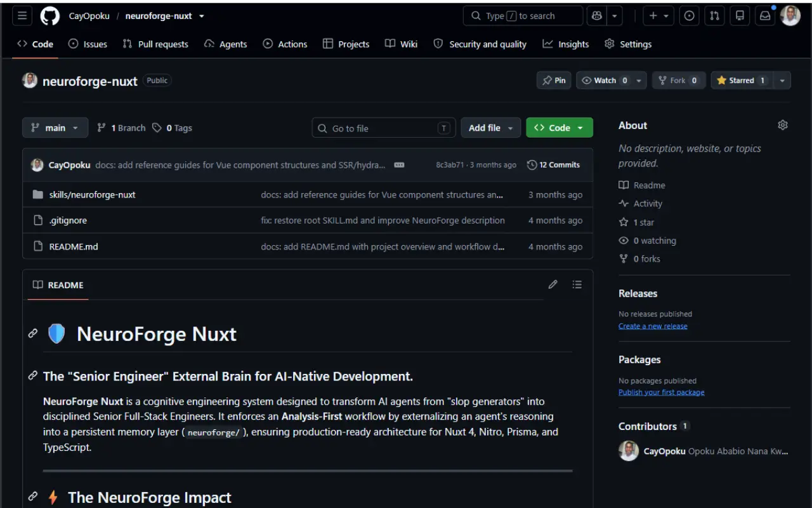Fork the repository

679,81
